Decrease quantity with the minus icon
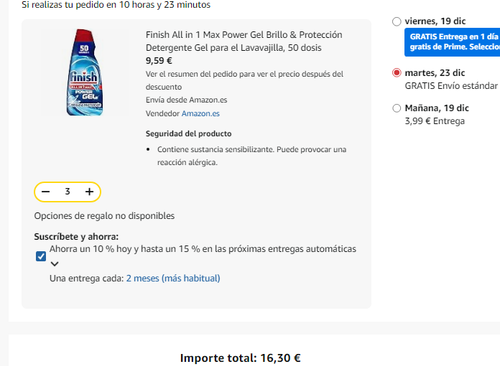Image resolution: width=500 pixels, height=366 pixels. (46, 192)
